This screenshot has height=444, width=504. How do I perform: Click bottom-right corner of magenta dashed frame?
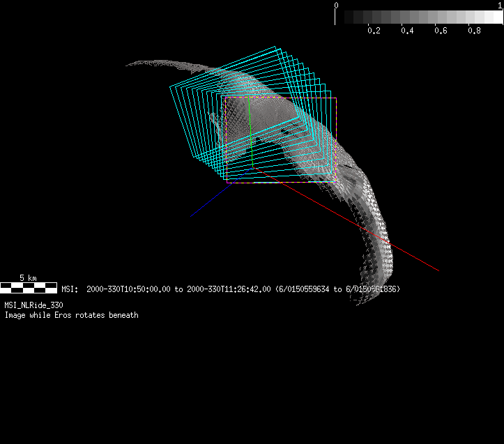click(337, 183)
